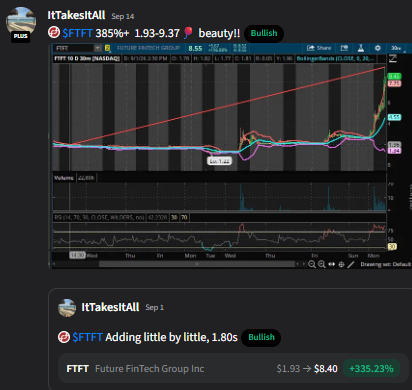Click $FTFT ticker link in quoted post
Screen dimensions: 412x390
88,337
